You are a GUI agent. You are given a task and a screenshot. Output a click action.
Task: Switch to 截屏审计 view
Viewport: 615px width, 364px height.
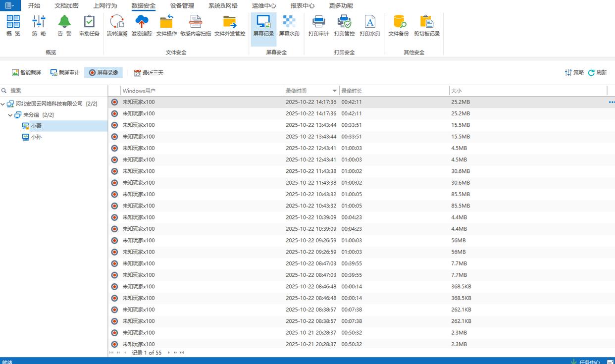click(x=65, y=73)
